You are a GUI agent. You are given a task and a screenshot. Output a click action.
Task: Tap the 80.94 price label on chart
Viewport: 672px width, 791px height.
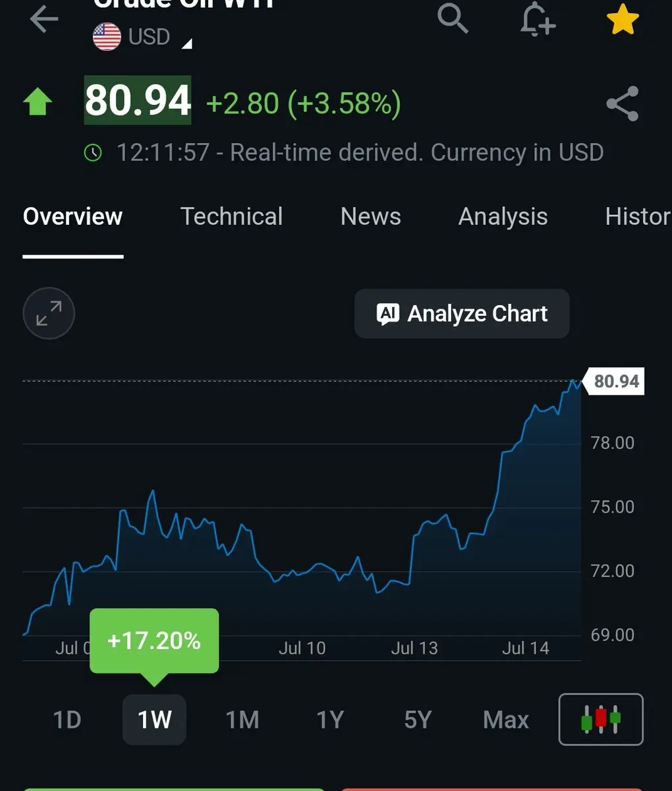(614, 381)
